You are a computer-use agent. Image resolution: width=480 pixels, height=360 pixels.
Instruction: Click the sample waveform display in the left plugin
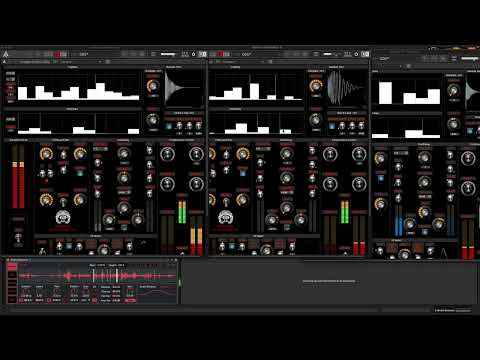point(184,88)
